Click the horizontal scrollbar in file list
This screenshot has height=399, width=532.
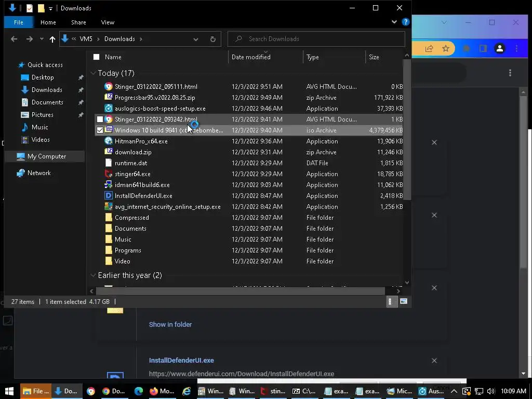click(240, 291)
